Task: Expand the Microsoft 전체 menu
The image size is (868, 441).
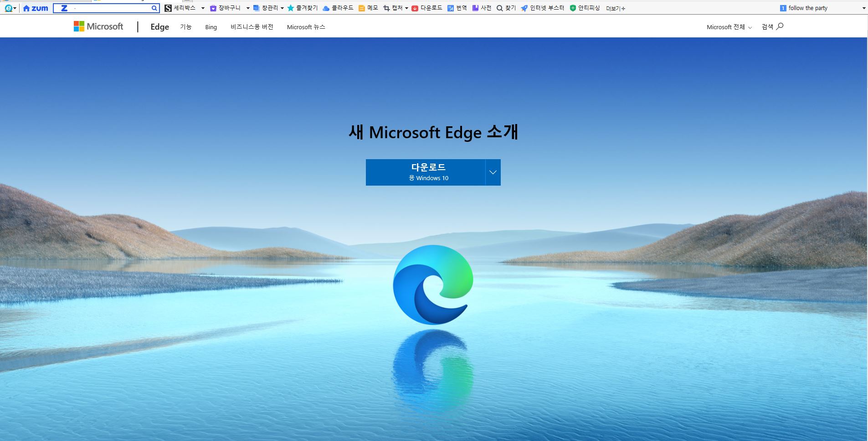Action: (x=729, y=27)
